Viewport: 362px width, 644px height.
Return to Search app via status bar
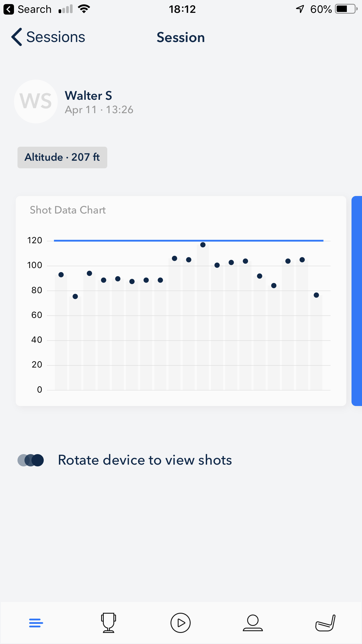tap(28, 9)
